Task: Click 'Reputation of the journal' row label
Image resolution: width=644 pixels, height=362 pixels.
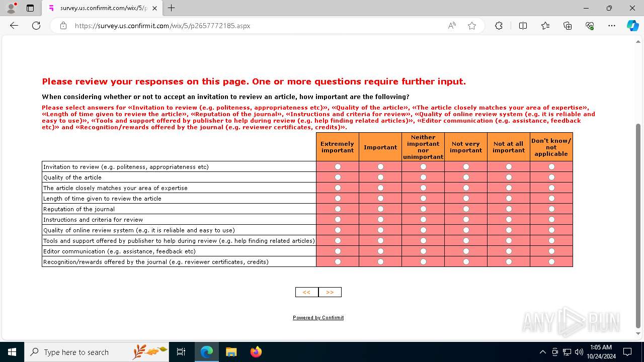Action: click(79, 209)
